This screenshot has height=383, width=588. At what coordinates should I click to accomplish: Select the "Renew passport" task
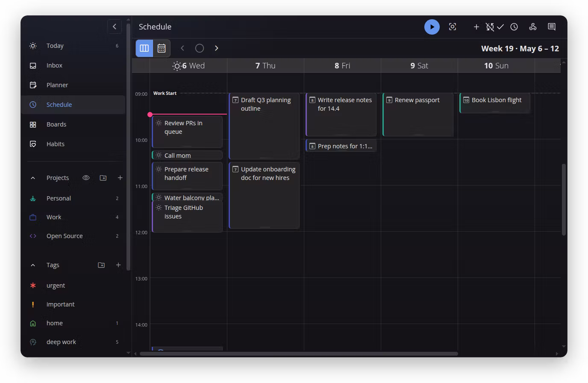pos(418,115)
